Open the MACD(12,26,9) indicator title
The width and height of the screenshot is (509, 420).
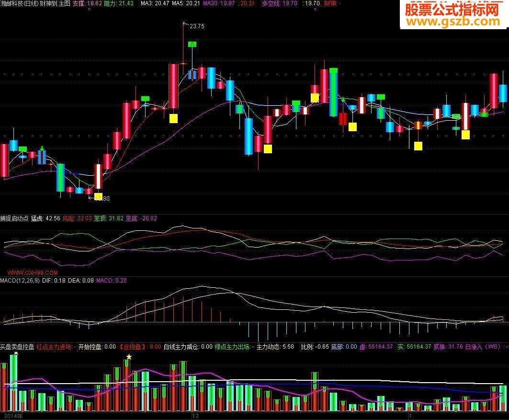[20, 281]
